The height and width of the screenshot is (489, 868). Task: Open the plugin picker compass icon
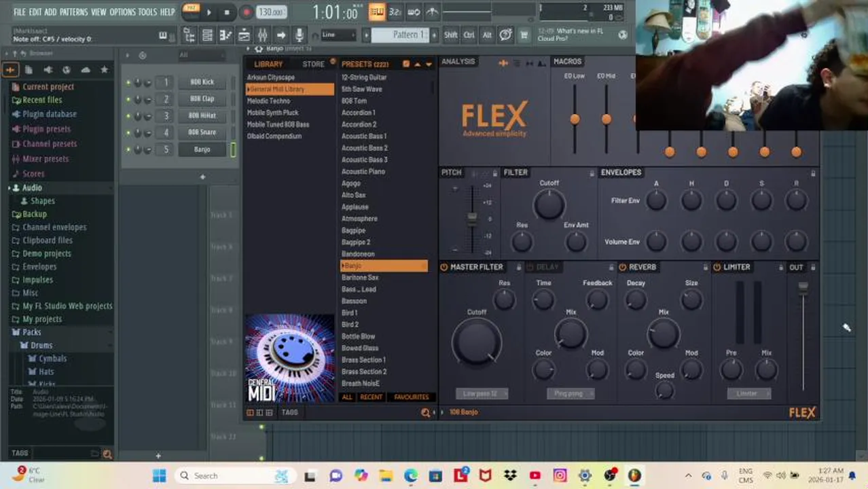click(x=505, y=35)
